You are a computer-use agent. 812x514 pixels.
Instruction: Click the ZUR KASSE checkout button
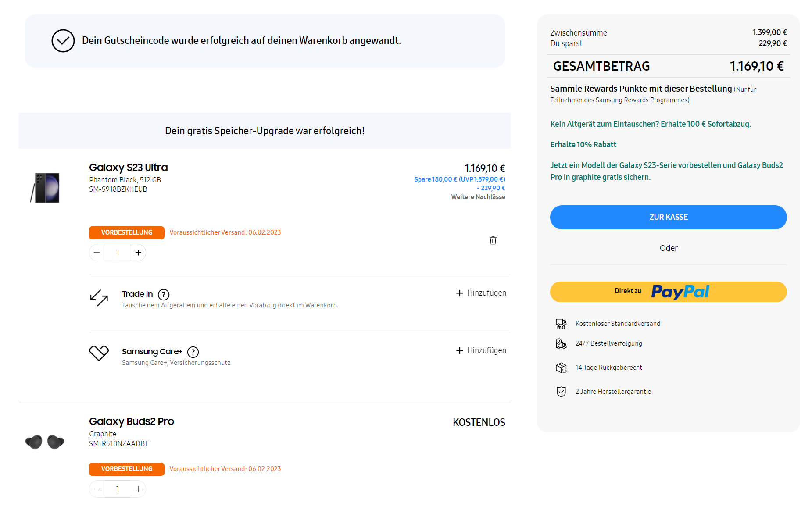click(668, 217)
